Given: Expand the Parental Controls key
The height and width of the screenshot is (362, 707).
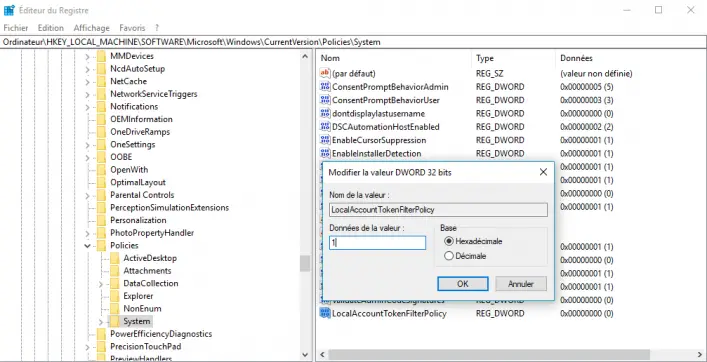Looking at the screenshot, I should click(87, 195).
